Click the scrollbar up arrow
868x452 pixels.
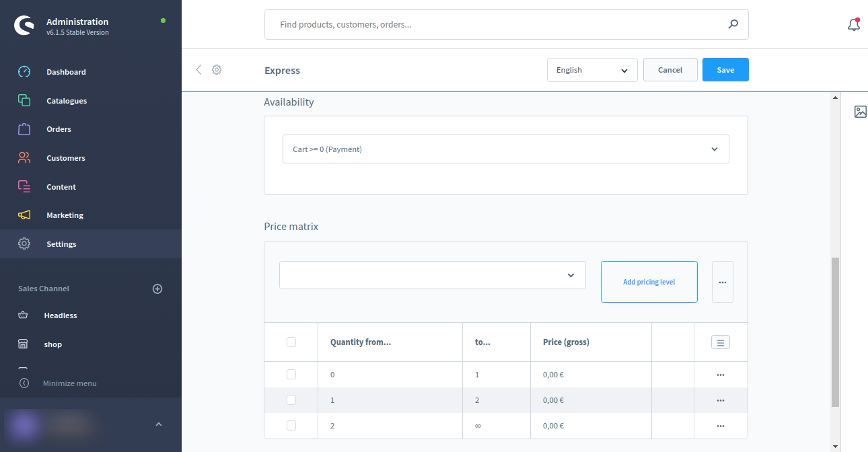coord(835,98)
